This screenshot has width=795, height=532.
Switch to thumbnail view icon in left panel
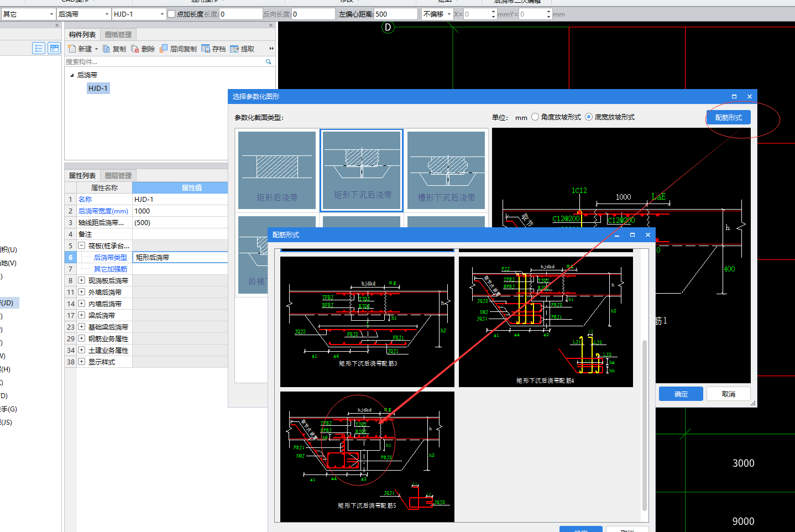54,48
